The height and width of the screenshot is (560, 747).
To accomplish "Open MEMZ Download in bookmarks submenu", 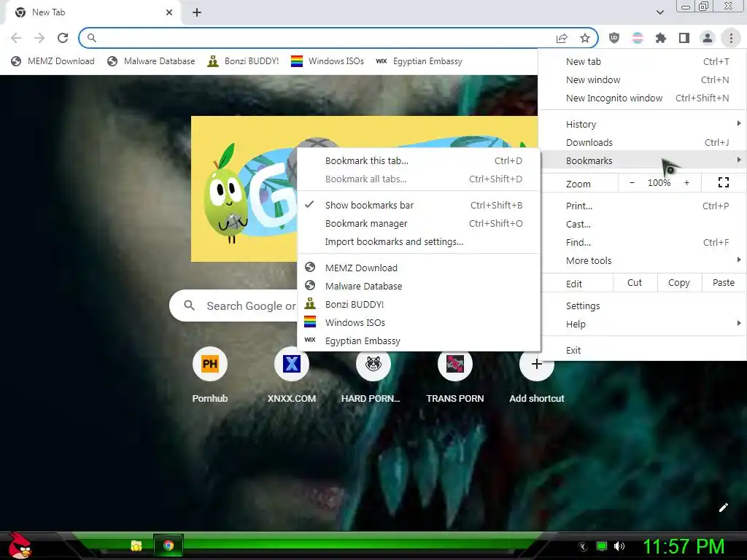I will pos(419,268).
